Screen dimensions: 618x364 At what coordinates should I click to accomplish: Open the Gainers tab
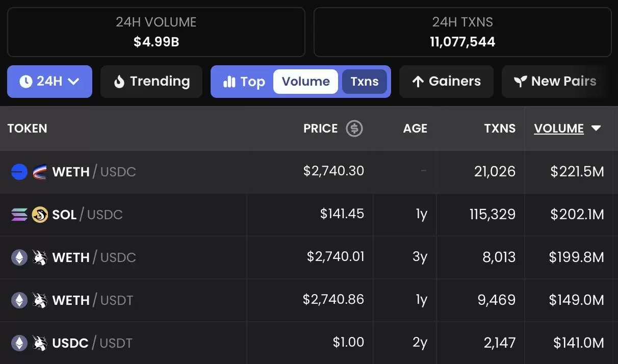446,82
